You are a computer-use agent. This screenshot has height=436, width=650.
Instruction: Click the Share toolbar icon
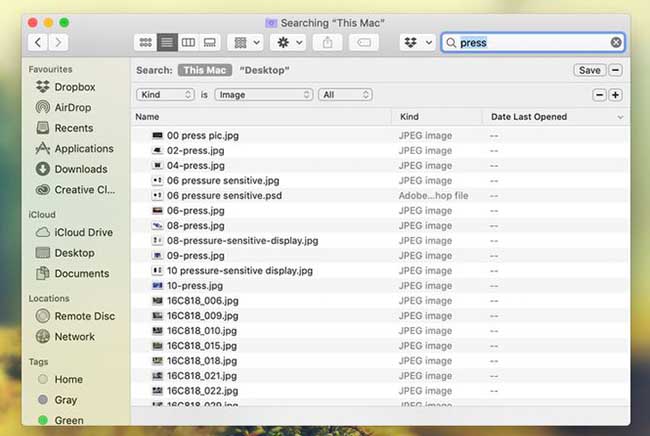[327, 42]
